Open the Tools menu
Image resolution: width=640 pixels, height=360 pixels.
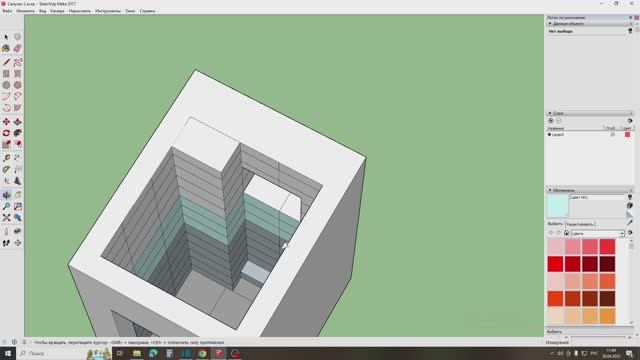[108, 11]
